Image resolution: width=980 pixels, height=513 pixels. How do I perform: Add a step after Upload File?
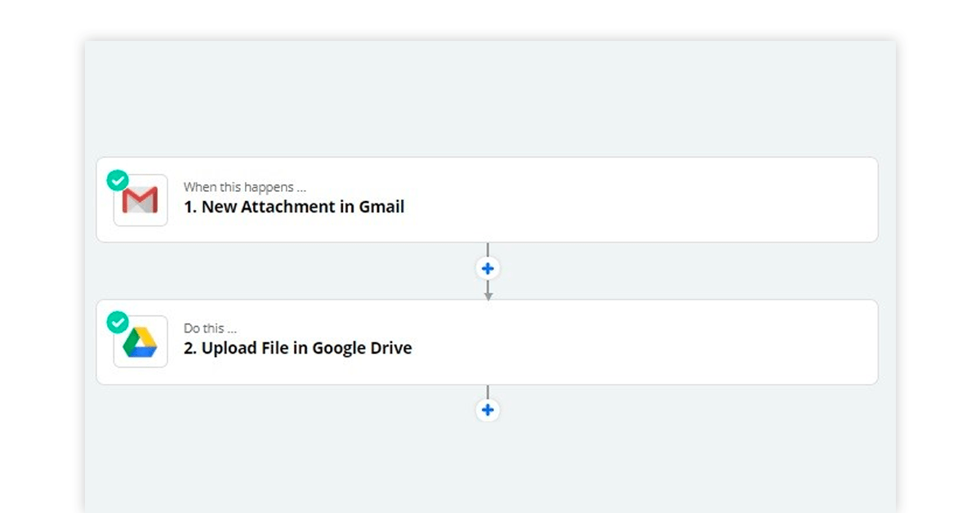pos(488,410)
